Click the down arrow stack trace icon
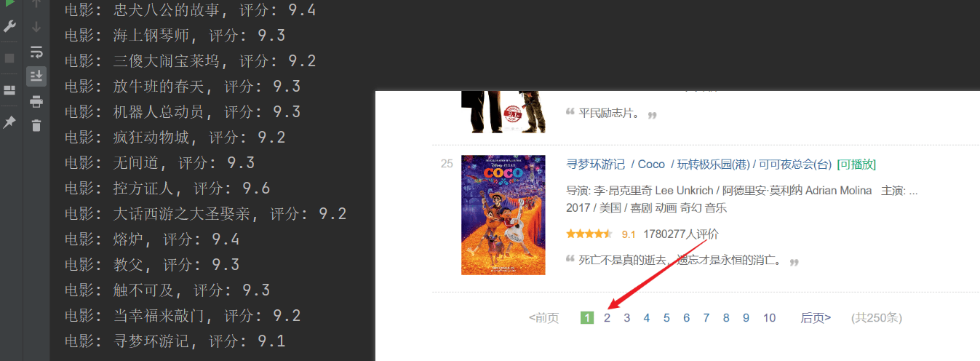The image size is (980, 361). coord(36,27)
